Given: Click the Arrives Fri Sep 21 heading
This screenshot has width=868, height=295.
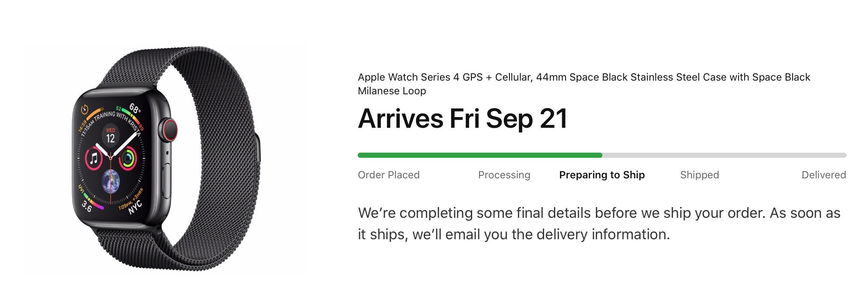Looking at the screenshot, I should (x=463, y=118).
